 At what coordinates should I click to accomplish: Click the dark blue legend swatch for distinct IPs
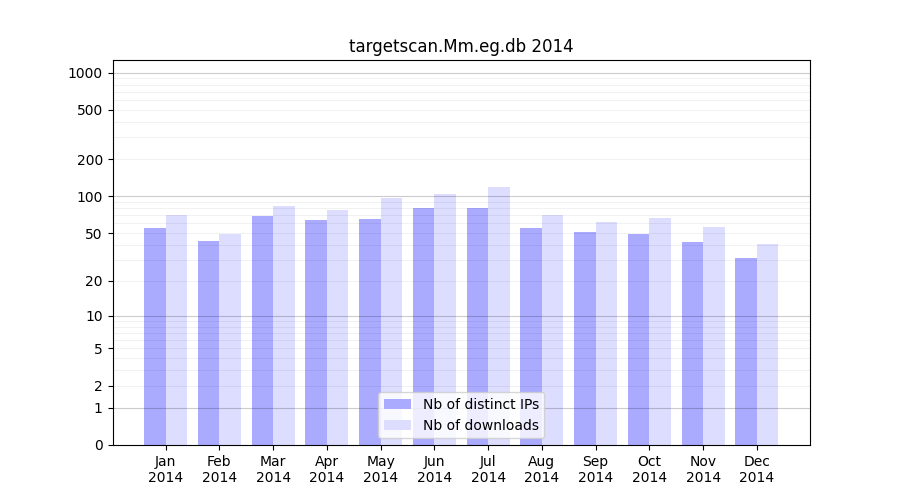pos(397,404)
